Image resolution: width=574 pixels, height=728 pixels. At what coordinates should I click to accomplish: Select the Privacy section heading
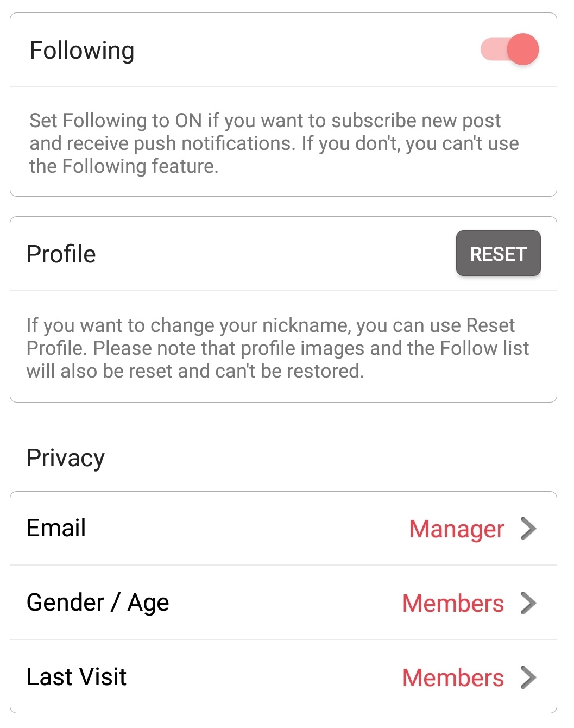[66, 458]
